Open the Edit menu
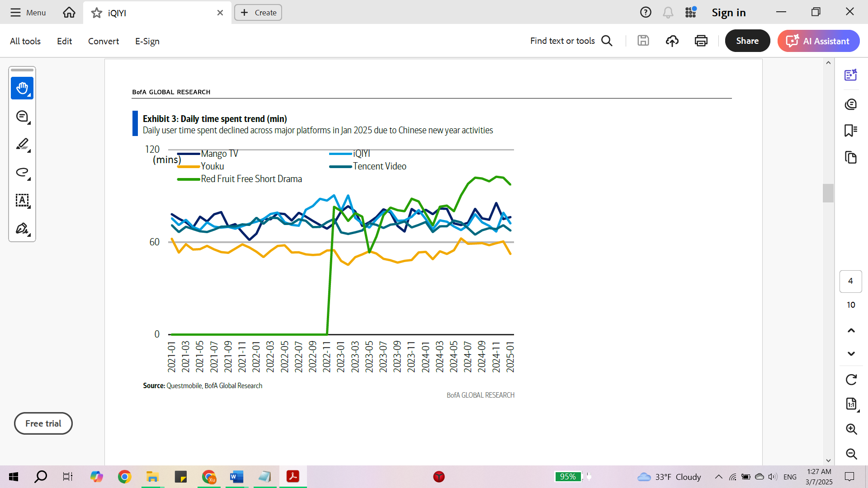This screenshot has height=488, width=868. pyautogui.click(x=64, y=41)
